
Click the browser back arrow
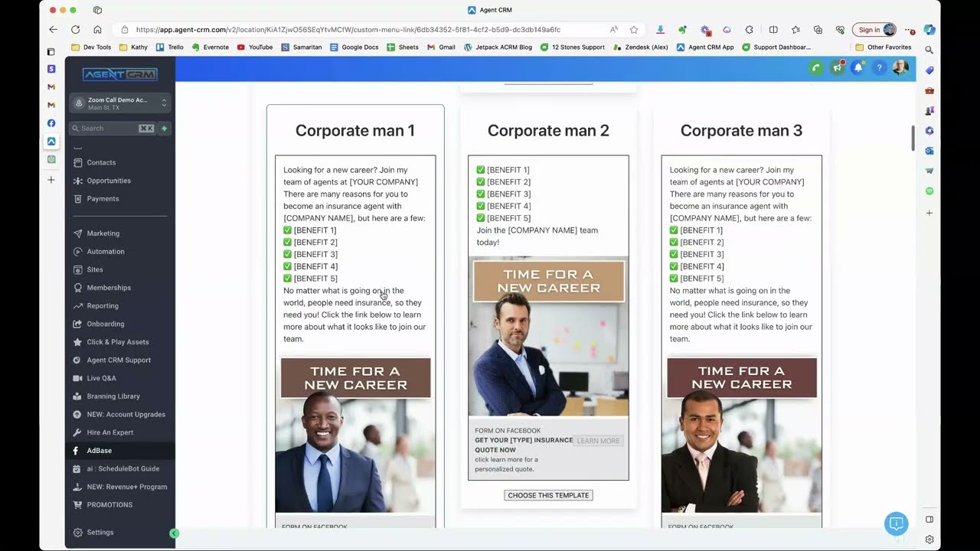[x=53, y=30]
